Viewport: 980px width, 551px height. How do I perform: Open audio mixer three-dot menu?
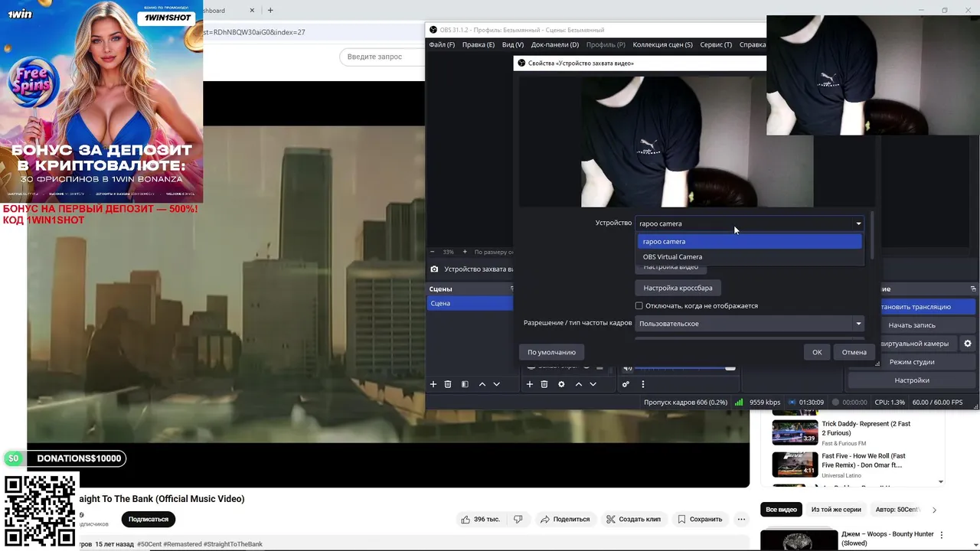(643, 384)
